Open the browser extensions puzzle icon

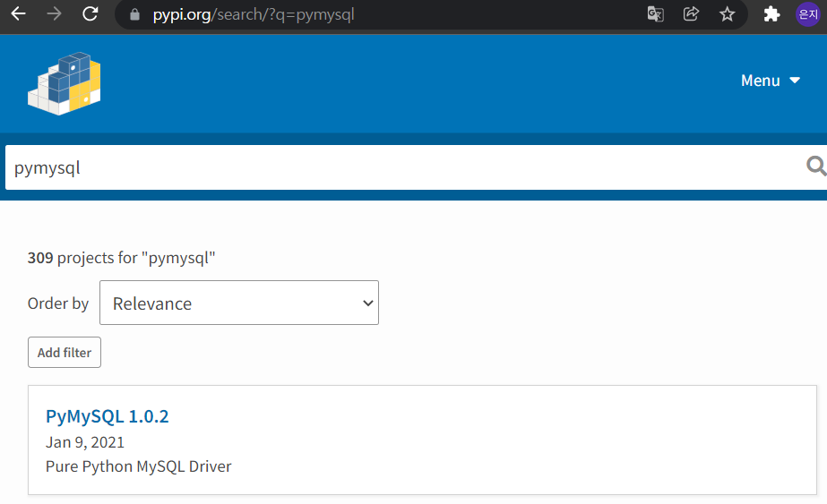[771, 14]
